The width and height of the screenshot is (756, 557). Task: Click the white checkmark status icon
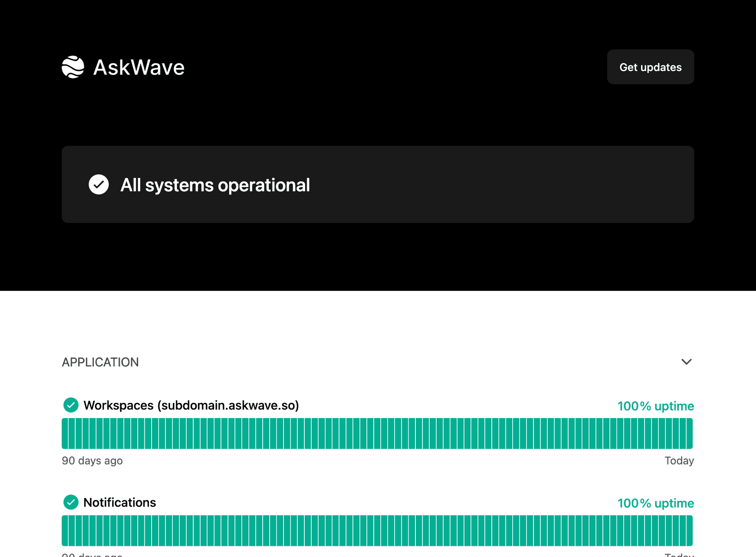point(98,184)
